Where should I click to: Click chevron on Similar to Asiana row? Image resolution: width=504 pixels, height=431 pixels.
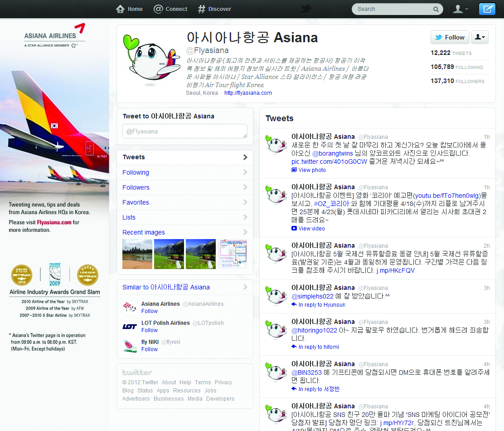point(245,287)
